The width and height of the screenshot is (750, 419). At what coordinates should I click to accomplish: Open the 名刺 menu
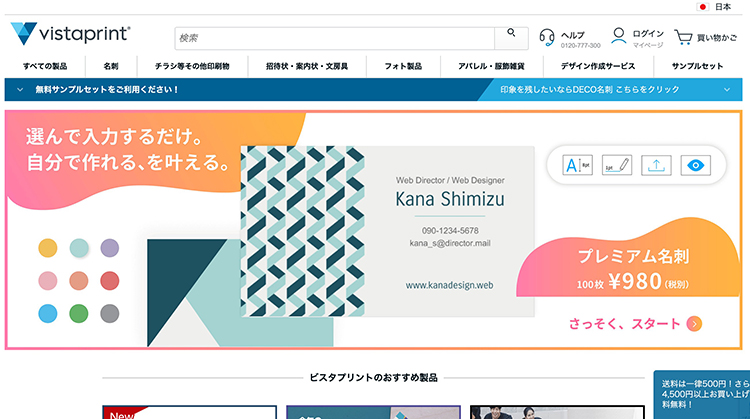click(111, 66)
